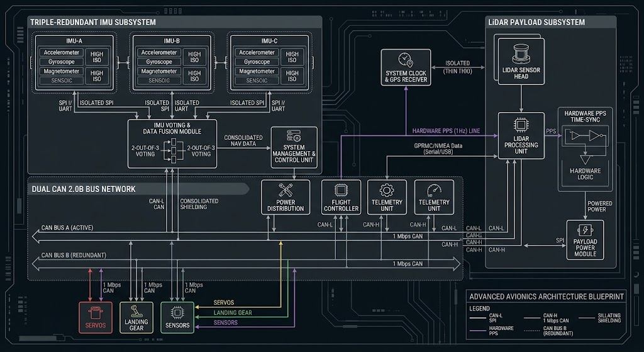Click the Landing Gear joystick icon
This screenshot has width=644, height=352.
tap(136, 311)
